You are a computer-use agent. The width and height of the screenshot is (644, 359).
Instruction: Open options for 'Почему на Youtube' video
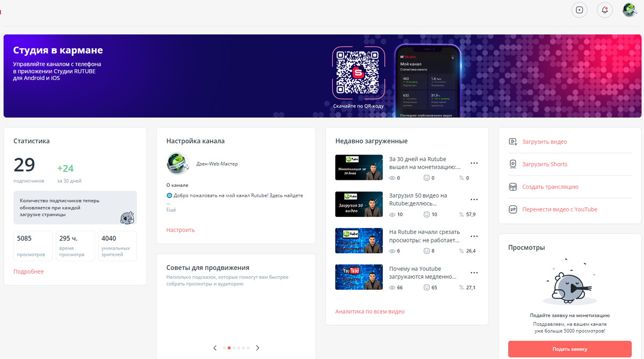point(474,273)
